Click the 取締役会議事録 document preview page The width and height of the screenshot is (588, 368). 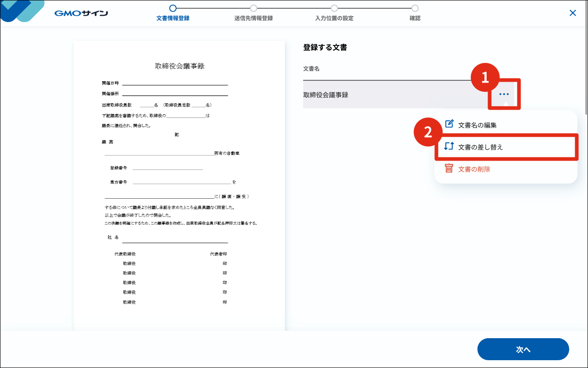pos(179,184)
